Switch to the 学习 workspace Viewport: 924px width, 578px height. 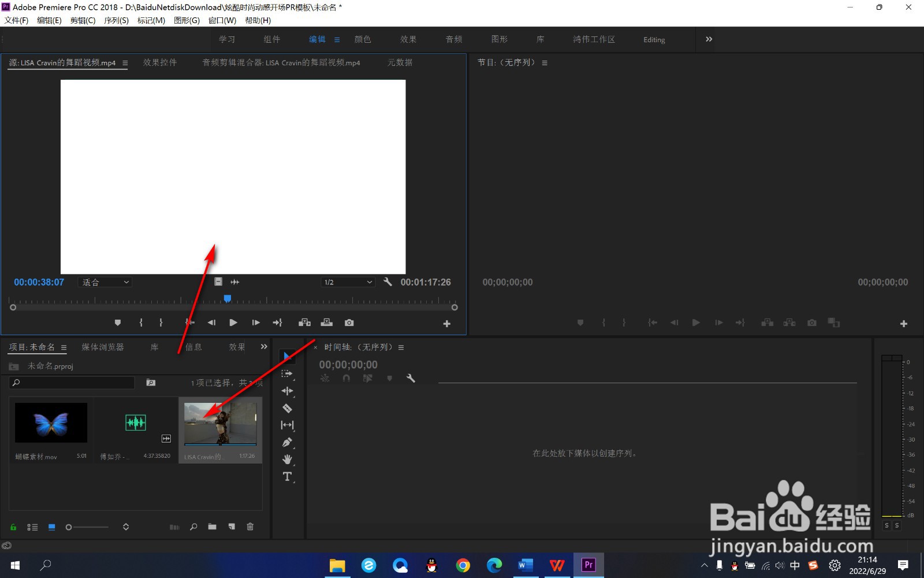pos(227,39)
